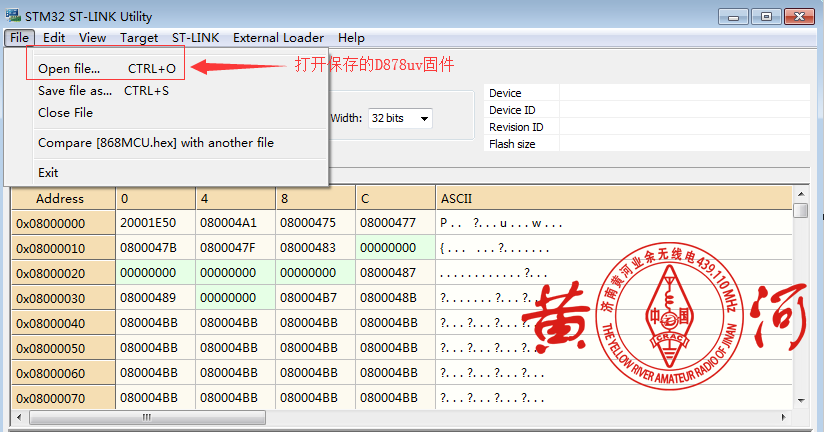Image resolution: width=824 pixels, height=432 pixels.
Task: Open the File menu
Action: (19, 38)
